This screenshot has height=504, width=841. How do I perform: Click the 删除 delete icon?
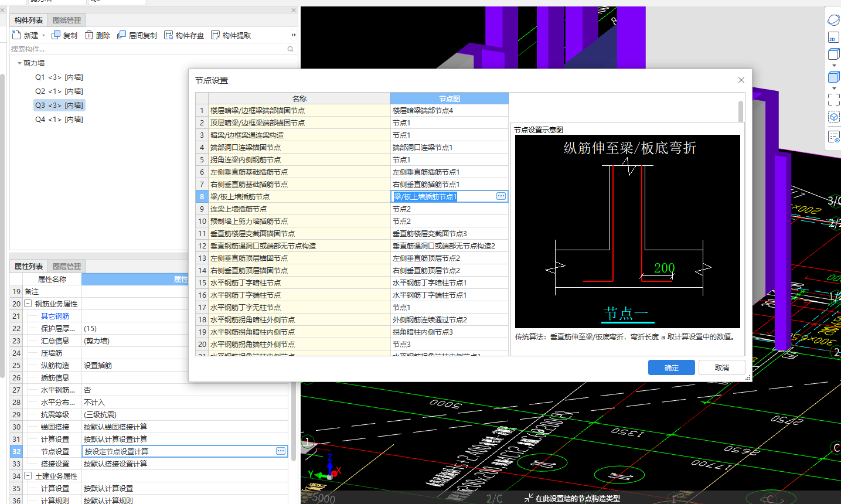click(x=89, y=35)
